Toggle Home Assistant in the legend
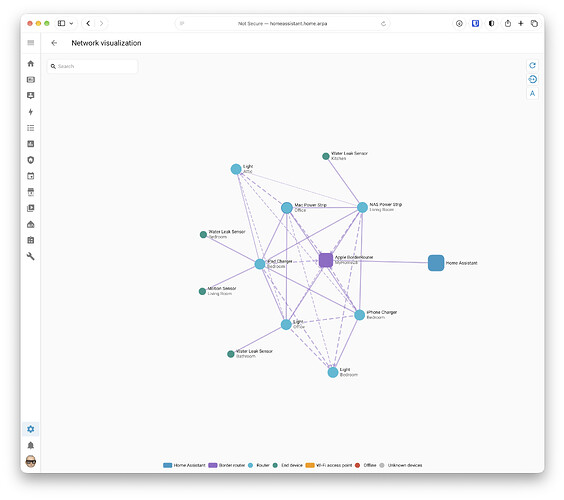 click(x=184, y=465)
